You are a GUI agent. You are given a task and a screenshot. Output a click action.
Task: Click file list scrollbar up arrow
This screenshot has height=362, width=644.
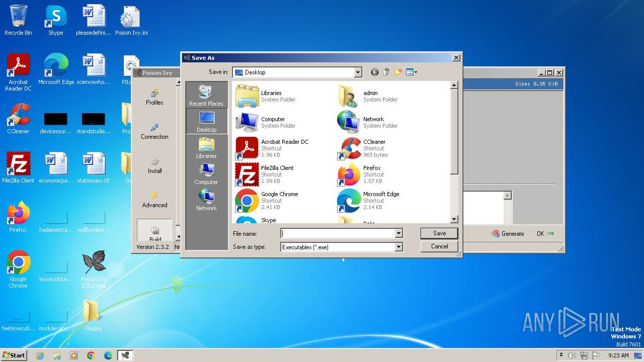coord(454,85)
